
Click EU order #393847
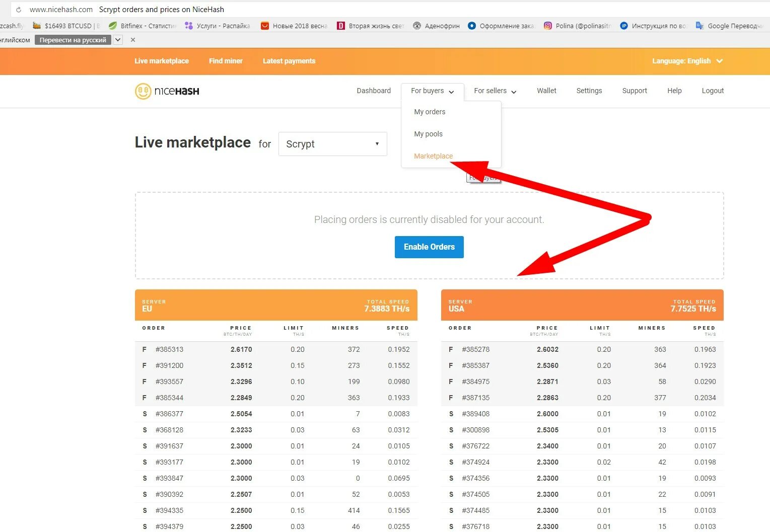click(276, 478)
